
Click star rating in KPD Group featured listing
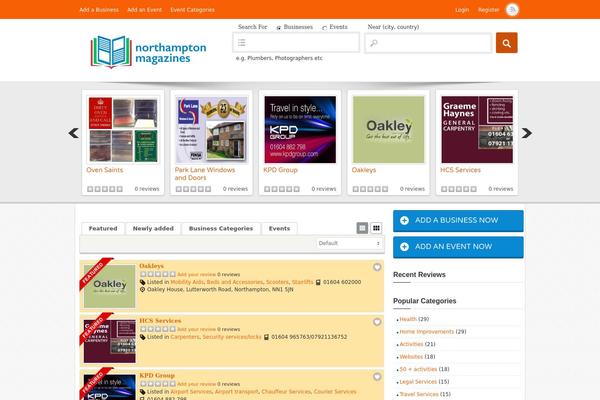pos(158,384)
